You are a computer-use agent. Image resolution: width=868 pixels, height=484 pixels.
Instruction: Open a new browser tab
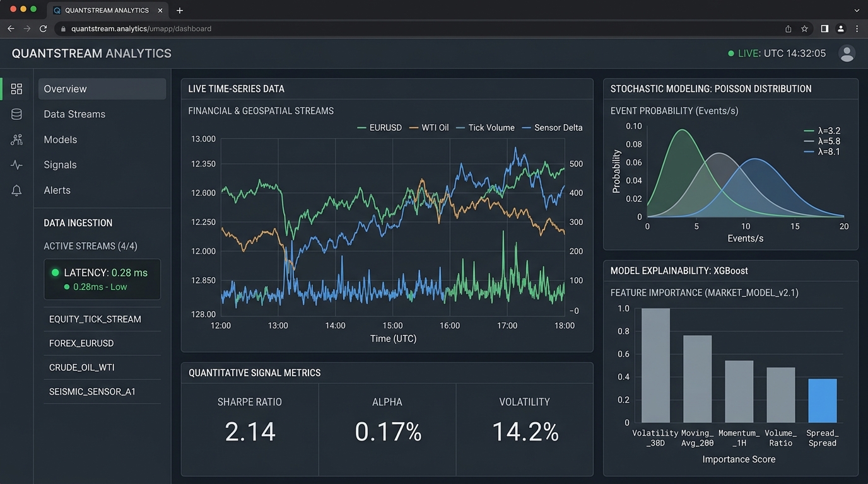pos(180,11)
